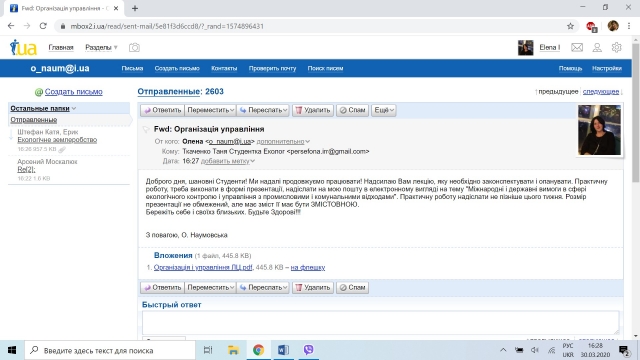Viewport: 640px width, 360px height.
Task: Click into the Быстрый ответ text area
Action: [380, 322]
